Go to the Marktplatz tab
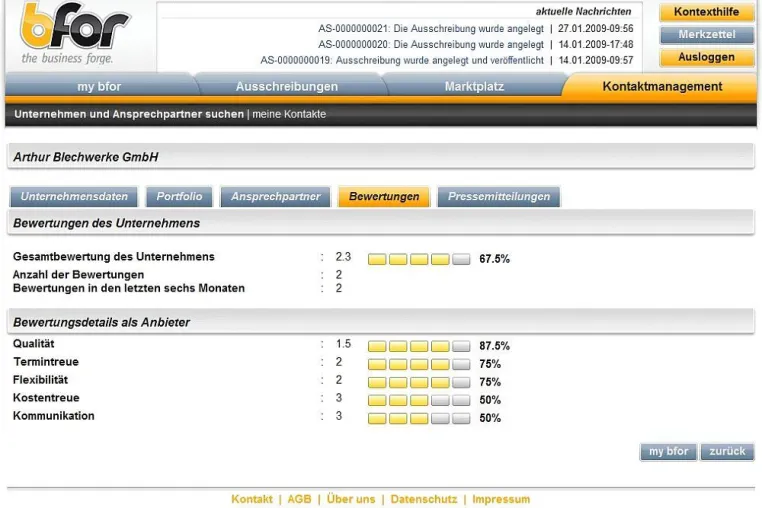Screen dimensions: 762x508 tap(474, 86)
